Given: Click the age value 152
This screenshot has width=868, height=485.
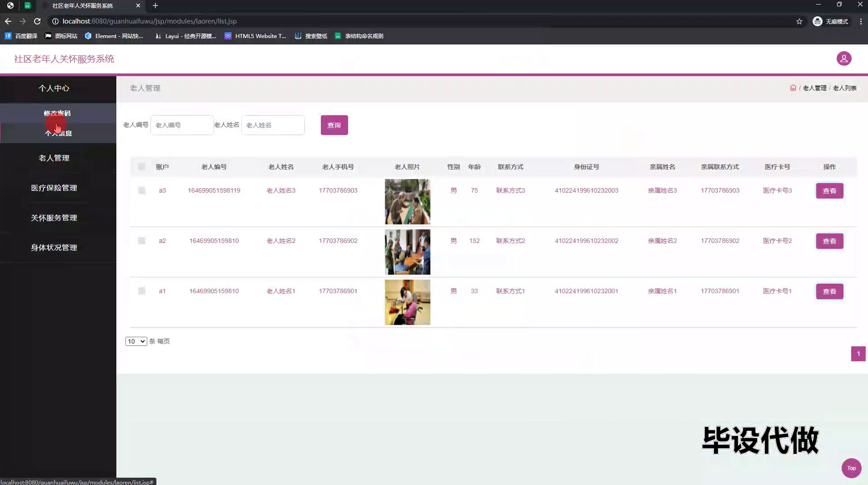Looking at the screenshot, I should [x=474, y=241].
